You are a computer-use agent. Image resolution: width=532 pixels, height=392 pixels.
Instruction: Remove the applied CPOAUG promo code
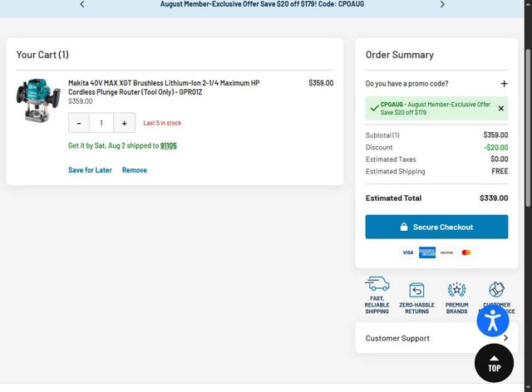(500, 109)
